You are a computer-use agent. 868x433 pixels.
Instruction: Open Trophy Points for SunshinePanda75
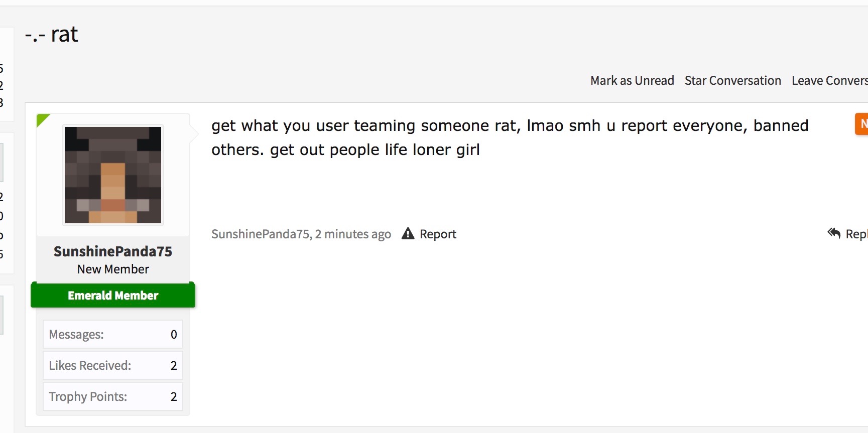(x=113, y=397)
